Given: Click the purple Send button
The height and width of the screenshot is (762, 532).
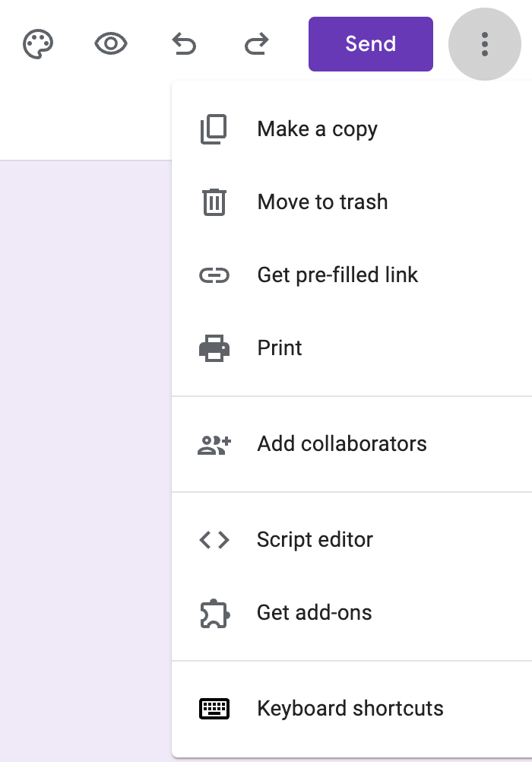Looking at the screenshot, I should pyautogui.click(x=371, y=44).
